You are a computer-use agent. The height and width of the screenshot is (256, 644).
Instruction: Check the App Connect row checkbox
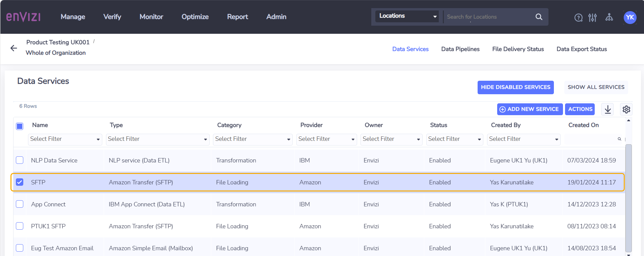click(x=20, y=204)
